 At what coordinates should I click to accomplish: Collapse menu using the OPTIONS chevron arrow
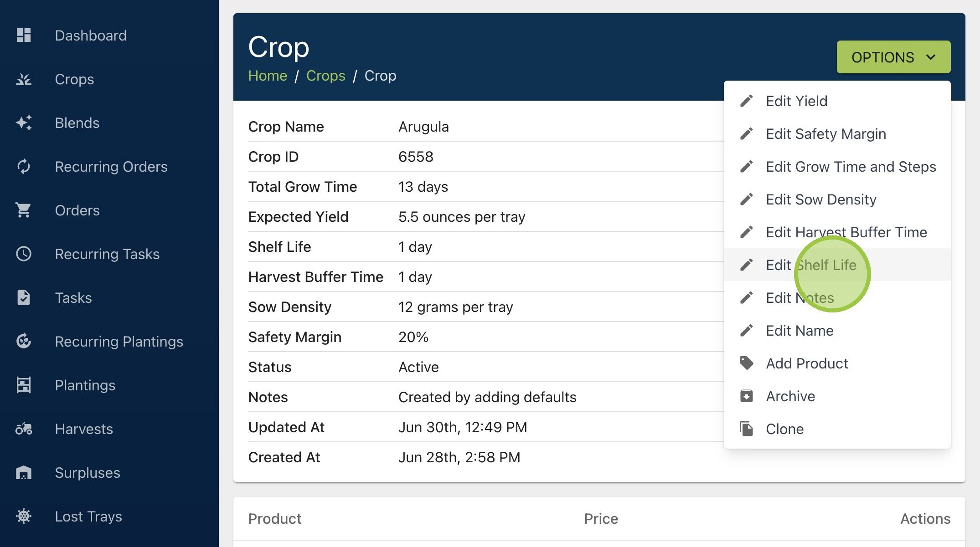[931, 57]
